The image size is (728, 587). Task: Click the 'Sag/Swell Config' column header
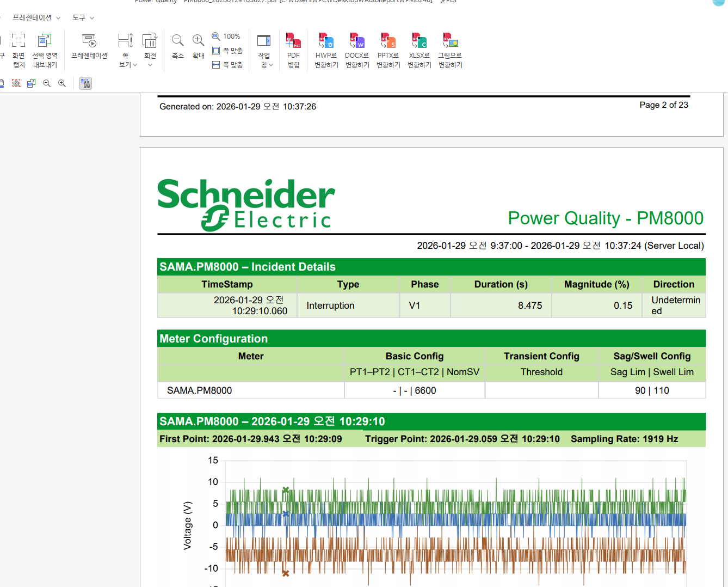pyautogui.click(x=652, y=356)
